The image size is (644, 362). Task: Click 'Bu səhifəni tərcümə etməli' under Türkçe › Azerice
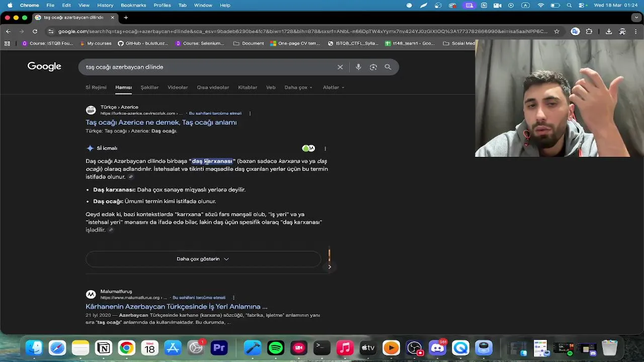click(x=215, y=114)
